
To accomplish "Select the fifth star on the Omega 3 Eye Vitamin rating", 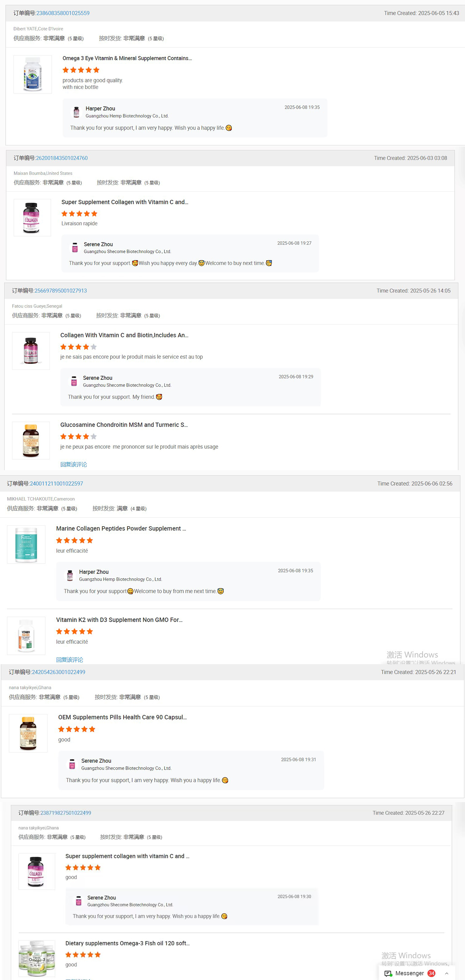I will [x=96, y=70].
